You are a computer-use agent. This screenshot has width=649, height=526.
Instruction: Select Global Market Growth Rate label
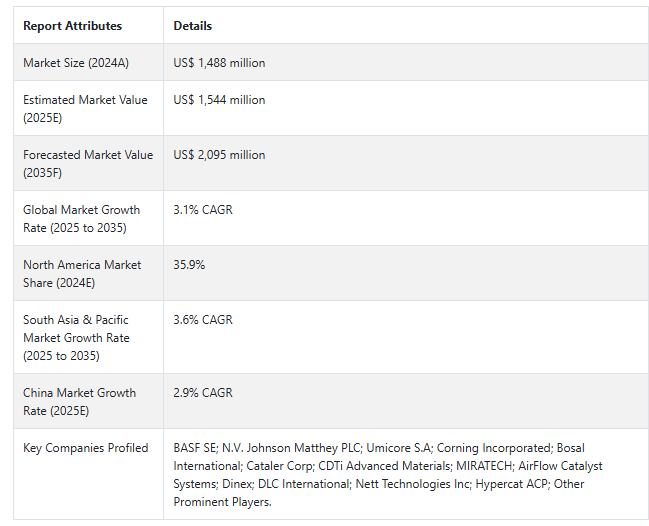[x=82, y=219]
